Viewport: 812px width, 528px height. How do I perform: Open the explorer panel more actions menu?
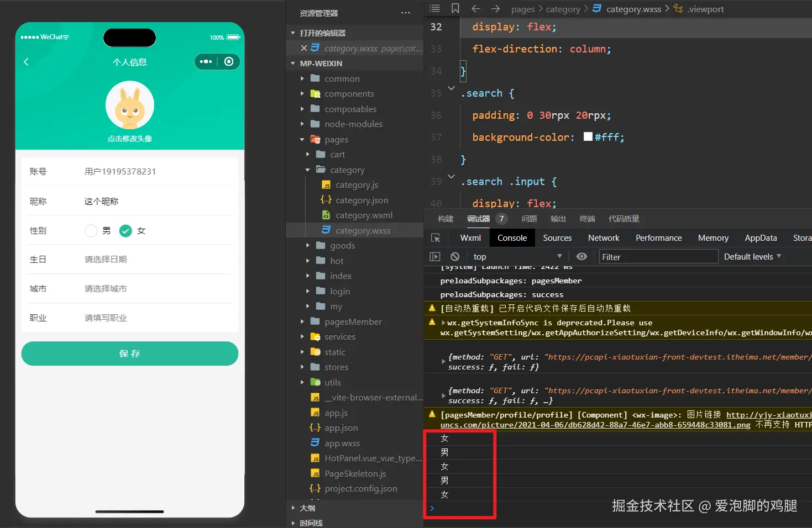click(406, 13)
